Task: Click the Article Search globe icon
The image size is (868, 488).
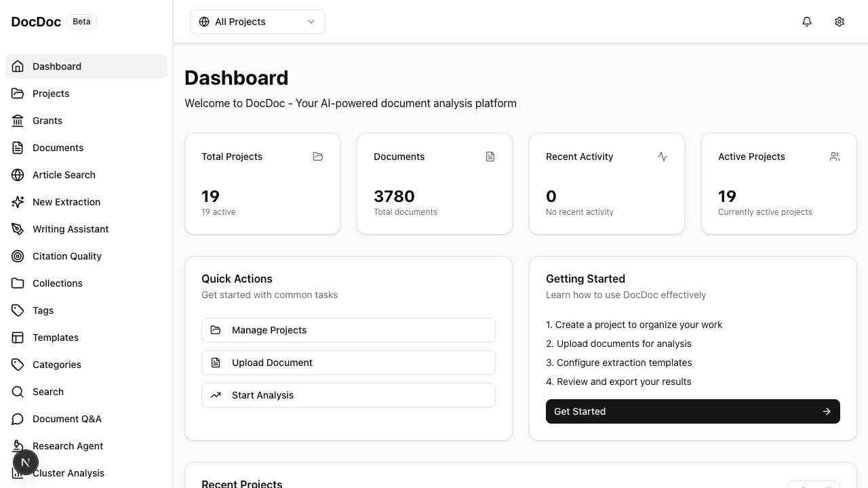Action: (x=18, y=175)
